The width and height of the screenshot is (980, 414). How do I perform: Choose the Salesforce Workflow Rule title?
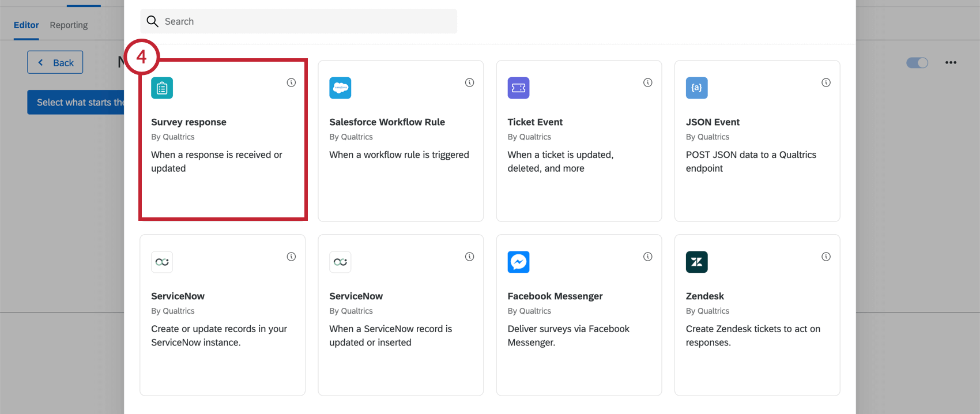click(387, 122)
